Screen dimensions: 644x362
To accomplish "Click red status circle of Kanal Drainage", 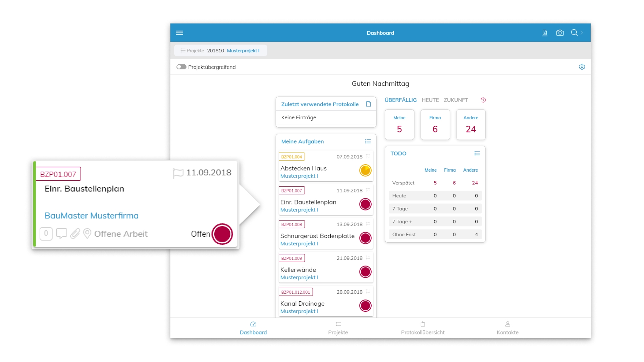I will (365, 306).
